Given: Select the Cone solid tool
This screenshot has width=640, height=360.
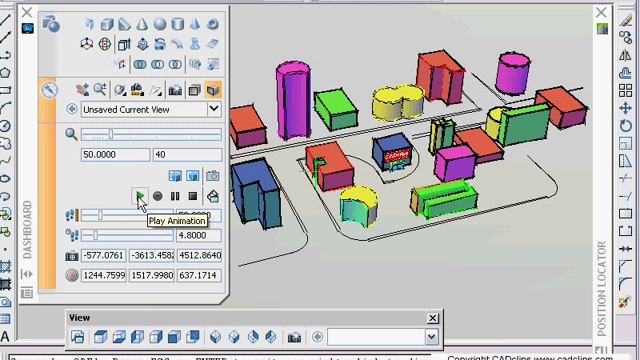Looking at the screenshot, I should [142, 24].
